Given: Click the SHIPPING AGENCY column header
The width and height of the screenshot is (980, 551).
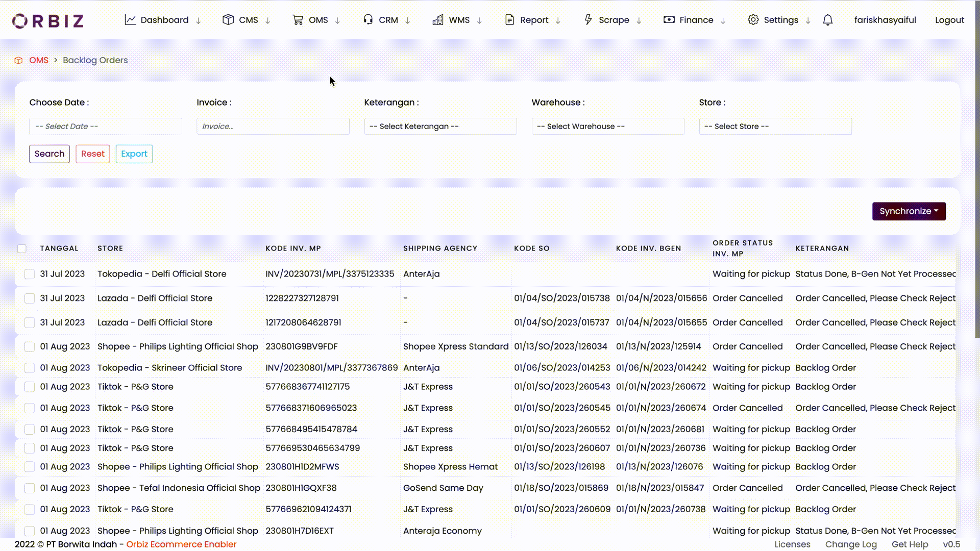Looking at the screenshot, I should (440, 248).
